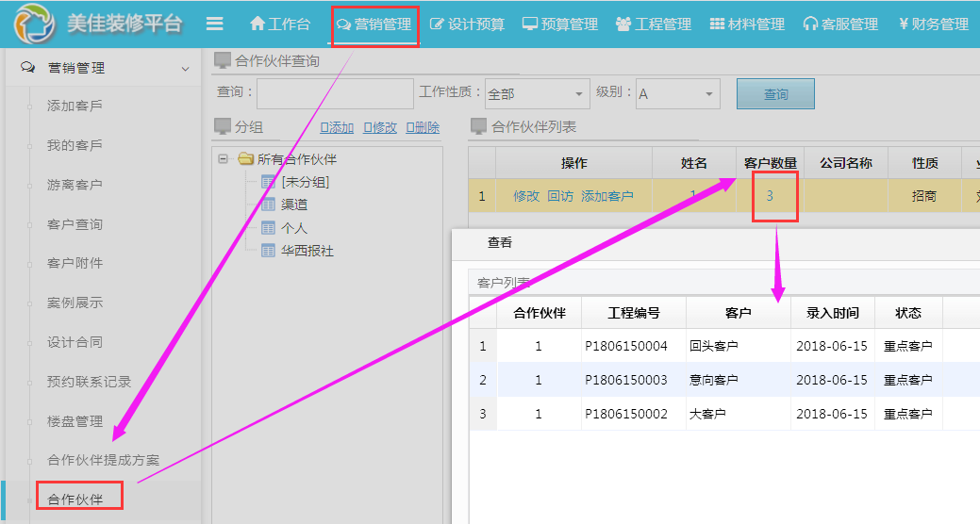
Task: Click the 美佳装修平台 logo icon
Action: [35, 25]
